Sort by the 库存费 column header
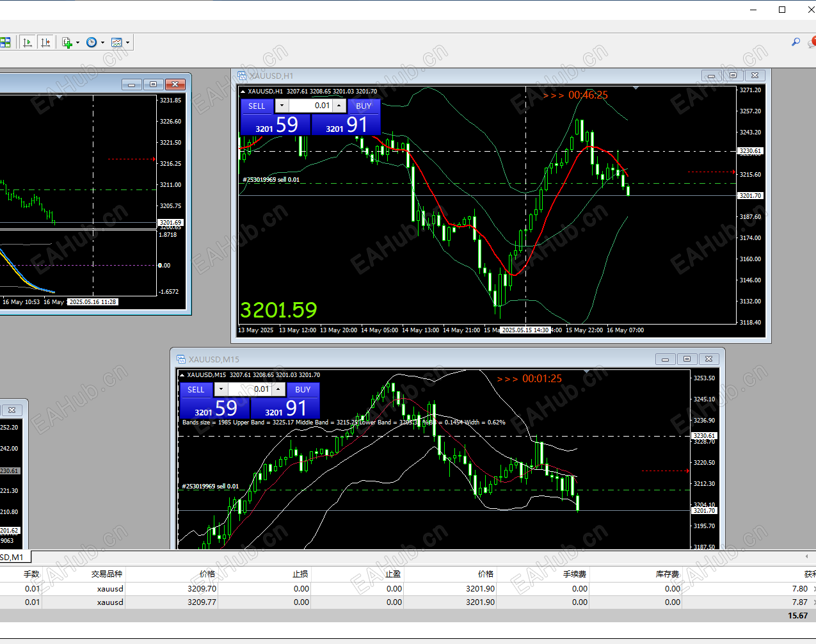Screen dimensions: 816x644 (668, 574)
